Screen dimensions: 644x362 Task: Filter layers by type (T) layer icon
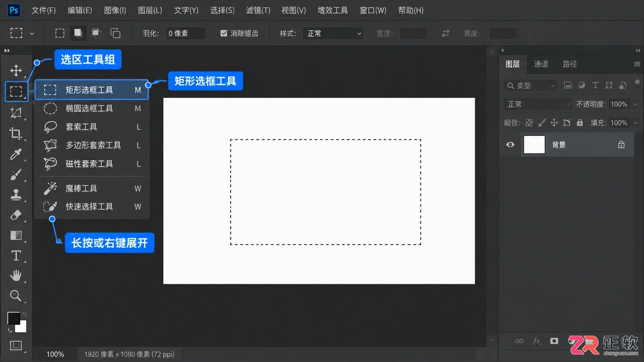(x=595, y=85)
